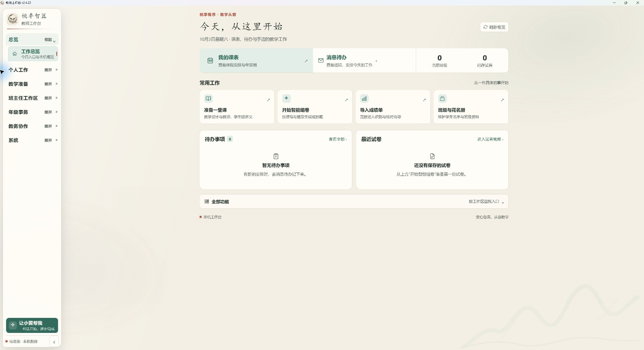Open the 消息待办 card
The height and width of the screenshot is (350, 644).
(364, 61)
